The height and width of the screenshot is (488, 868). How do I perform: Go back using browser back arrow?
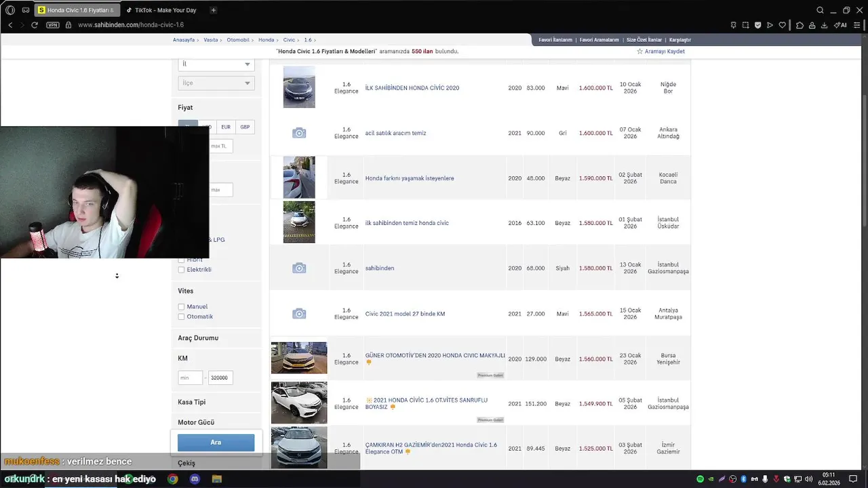pyautogui.click(x=10, y=25)
